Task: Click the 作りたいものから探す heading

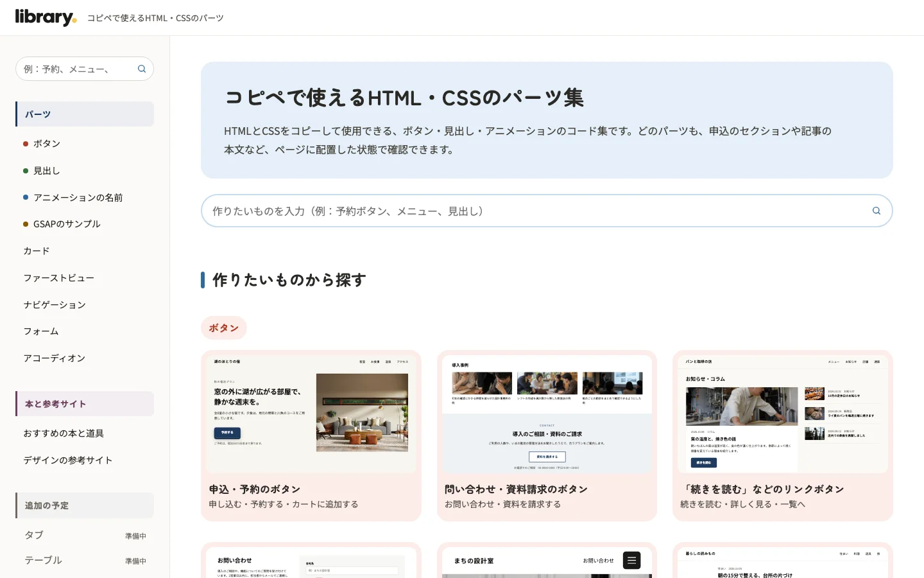Action: (289, 280)
